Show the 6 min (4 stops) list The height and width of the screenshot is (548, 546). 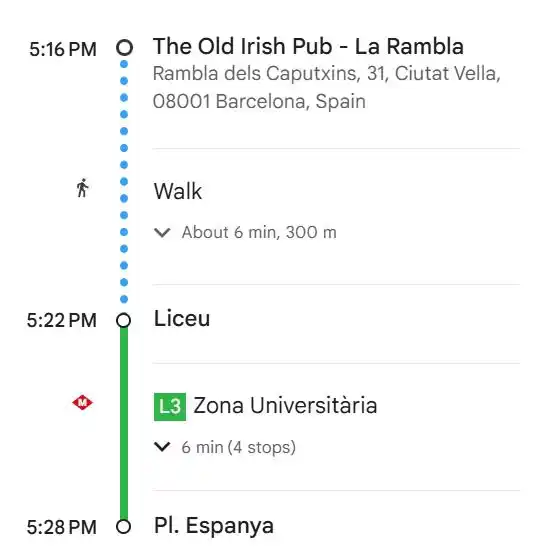tap(238, 447)
